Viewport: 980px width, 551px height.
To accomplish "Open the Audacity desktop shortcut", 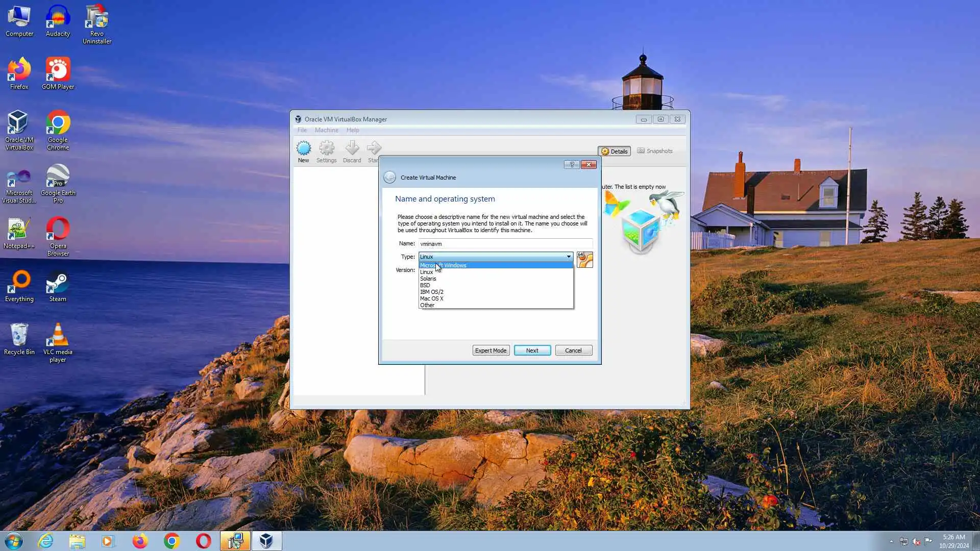I will click(58, 20).
